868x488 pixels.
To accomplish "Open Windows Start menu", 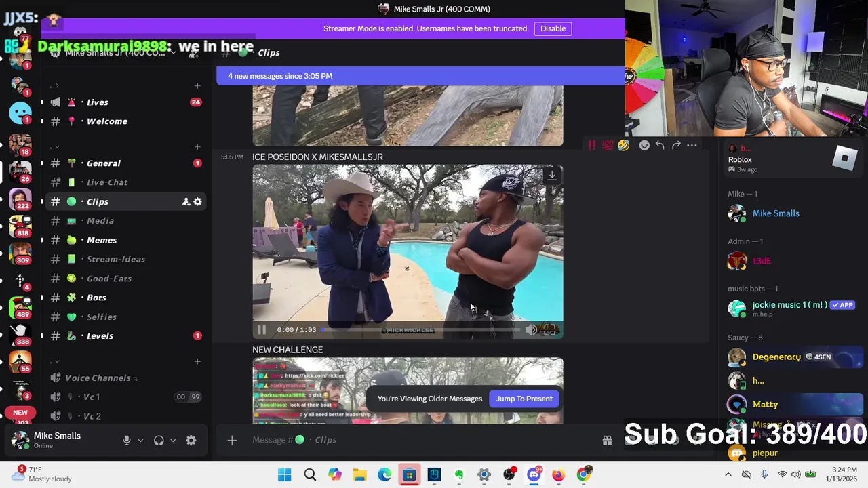I will pos(285,475).
